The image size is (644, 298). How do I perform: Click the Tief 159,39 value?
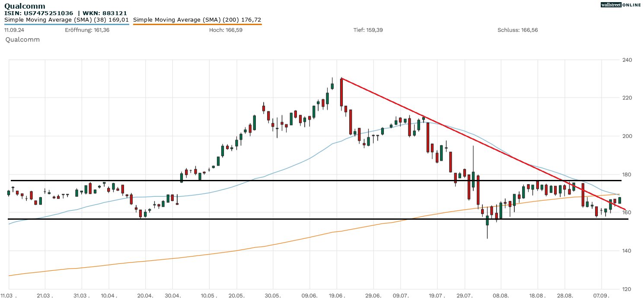(368, 30)
